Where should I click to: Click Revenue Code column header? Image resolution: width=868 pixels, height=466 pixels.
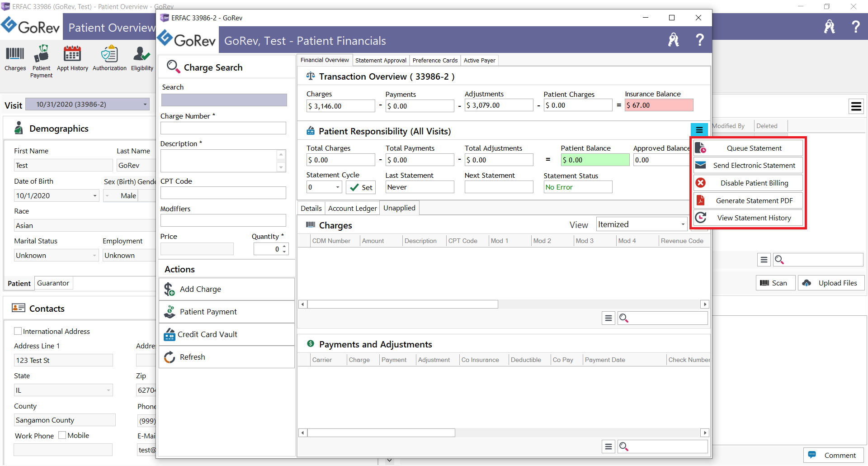point(683,241)
